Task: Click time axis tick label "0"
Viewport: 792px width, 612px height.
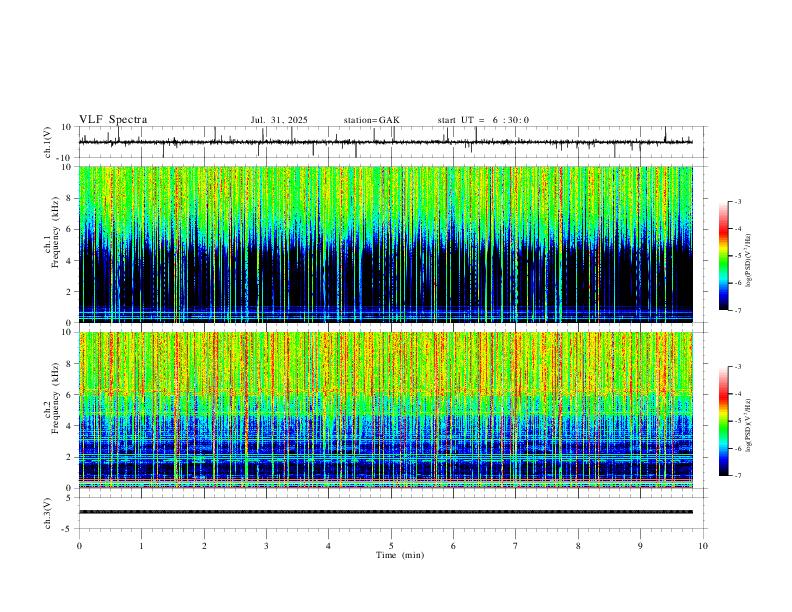Action: coord(79,546)
